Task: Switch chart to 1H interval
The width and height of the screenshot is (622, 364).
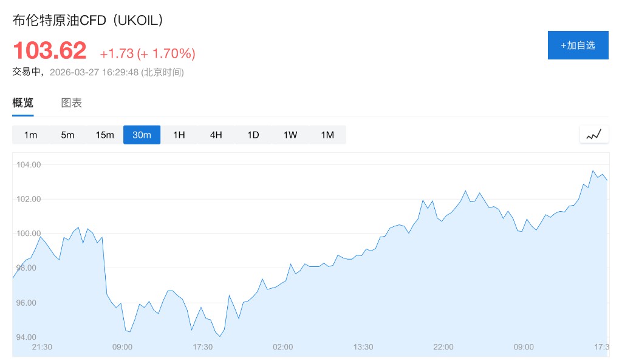Action: 179,135
